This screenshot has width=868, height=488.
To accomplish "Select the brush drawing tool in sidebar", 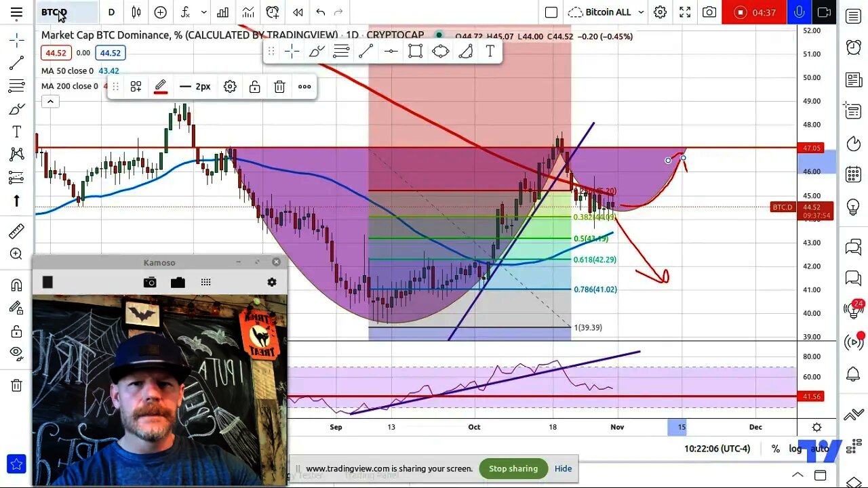I will click(x=17, y=109).
